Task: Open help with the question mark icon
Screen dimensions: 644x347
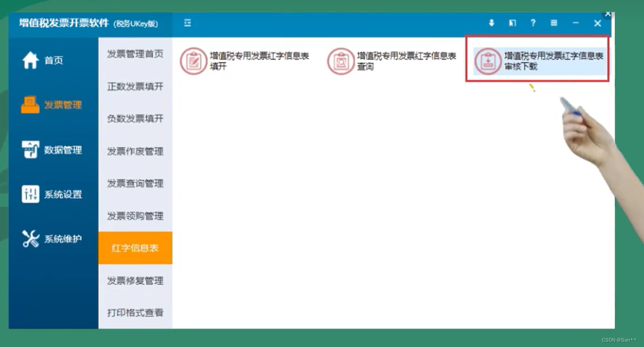Action: tap(533, 23)
